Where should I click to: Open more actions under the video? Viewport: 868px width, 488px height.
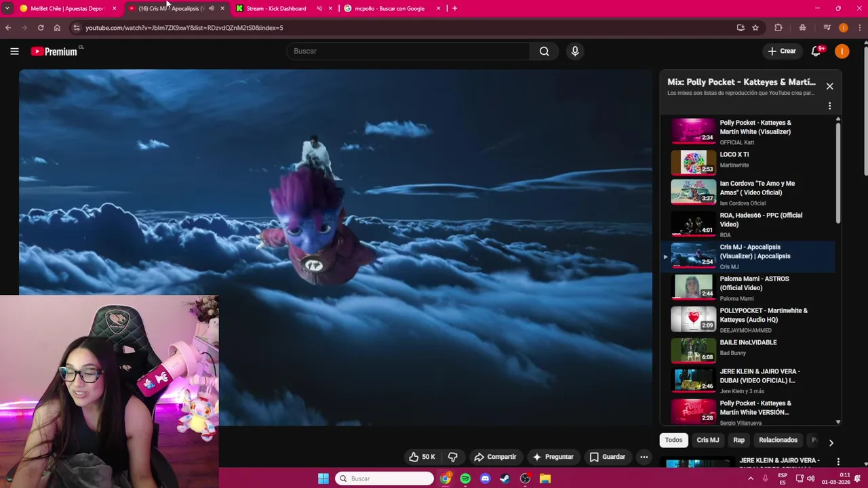pyautogui.click(x=644, y=457)
